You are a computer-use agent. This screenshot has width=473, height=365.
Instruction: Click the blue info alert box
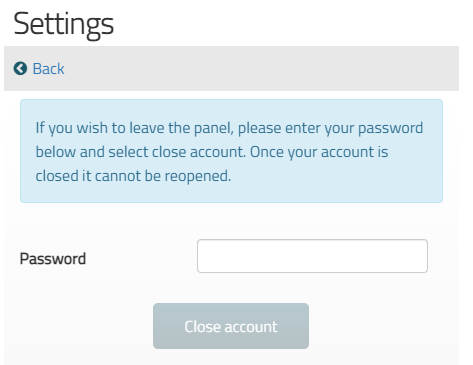click(x=231, y=151)
